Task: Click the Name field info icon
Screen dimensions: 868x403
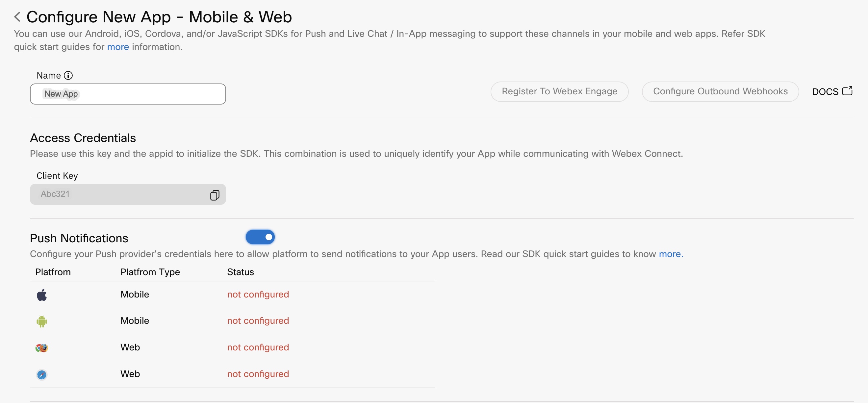Action: [68, 75]
